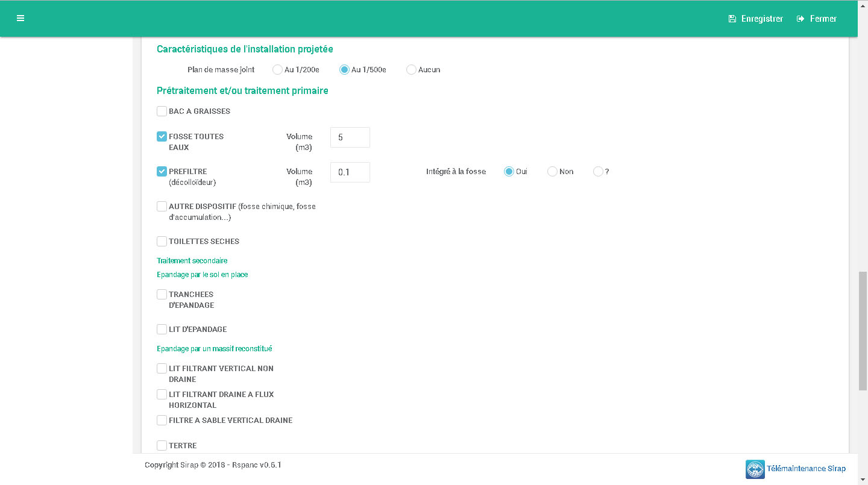The width and height of the screenshot is (868, 485).
Task: Choose Au 1/500e plan scale
Action: pos(344,70)
